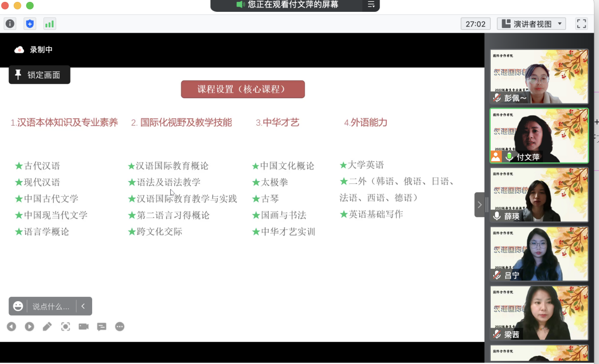The width and height of the screenshot is (599, 364).
Task: Click the blue security shield icon
Action: pos(30,24)
